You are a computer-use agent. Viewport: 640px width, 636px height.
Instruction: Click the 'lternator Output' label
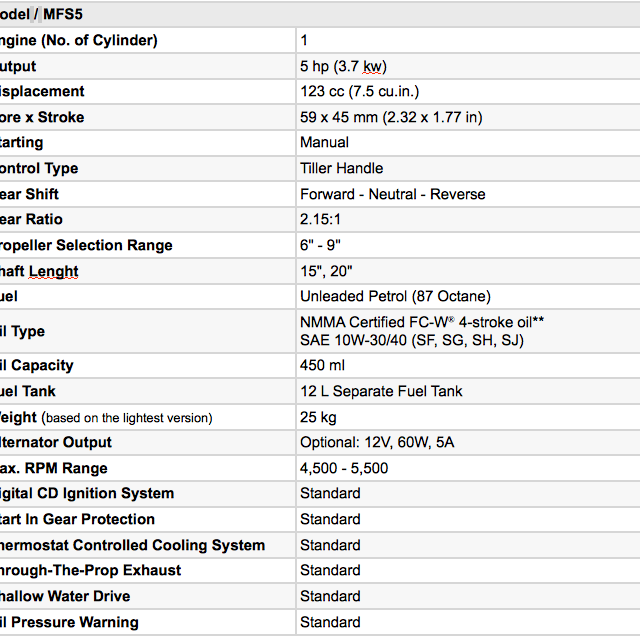(56, 443)
